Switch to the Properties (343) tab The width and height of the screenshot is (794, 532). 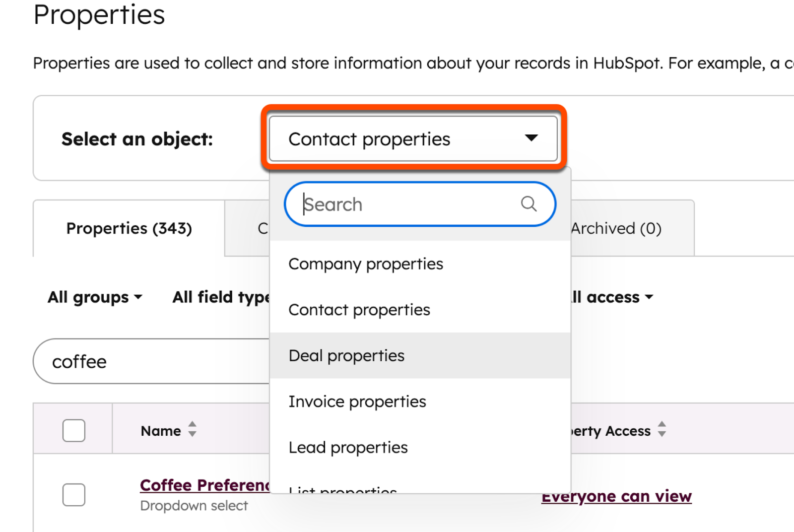129,228
